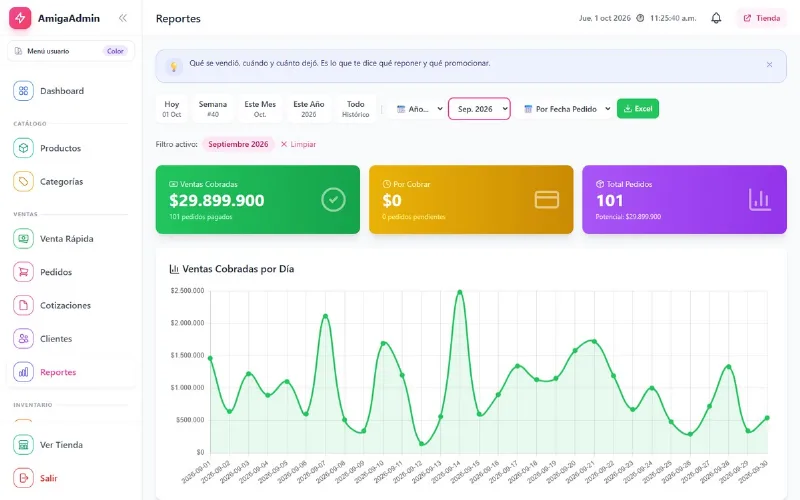The width and height of the screenshot is (800, 500).
Task: Click the 2026-09-14 peak chart point
Action: [460, 292]
